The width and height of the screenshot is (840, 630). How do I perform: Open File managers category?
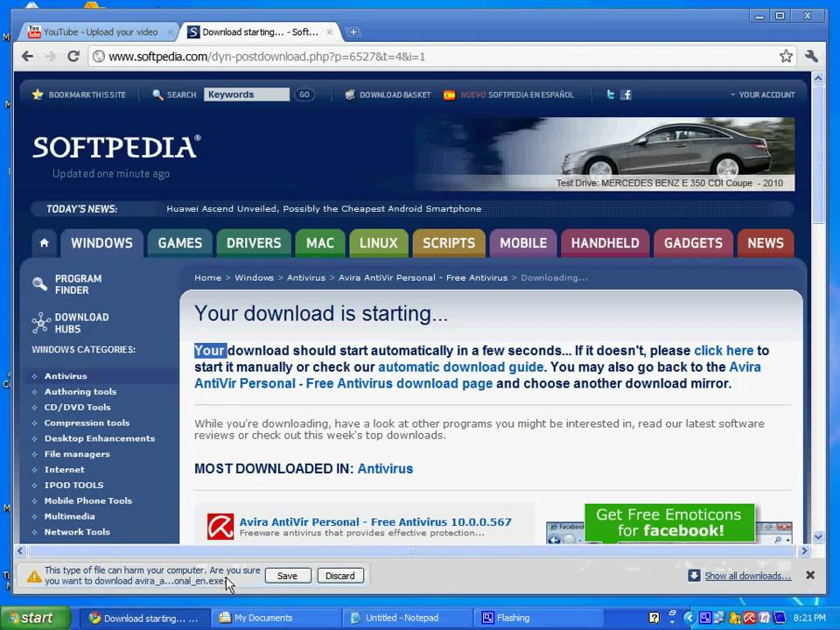(x=77, y=454)
